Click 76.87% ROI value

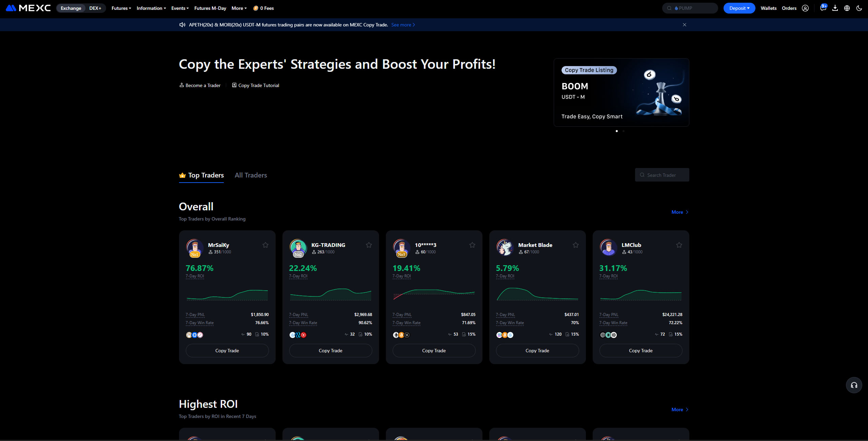click(199, 268)
